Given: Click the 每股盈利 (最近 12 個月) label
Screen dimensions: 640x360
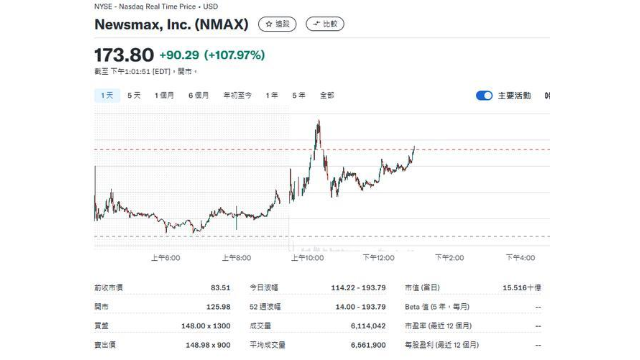Looking at the screenshot, I should 442,345.
